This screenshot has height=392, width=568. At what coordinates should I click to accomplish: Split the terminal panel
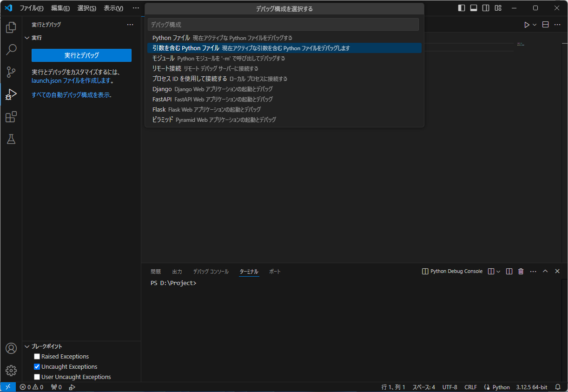[509, 271]
